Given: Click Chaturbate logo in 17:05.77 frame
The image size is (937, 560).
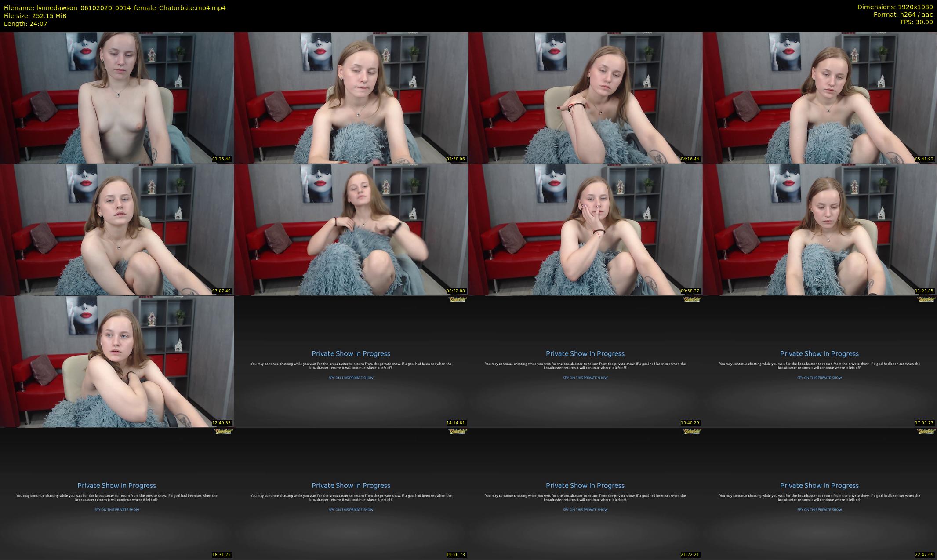Looking at the screenshot, I should pos(926,300).
